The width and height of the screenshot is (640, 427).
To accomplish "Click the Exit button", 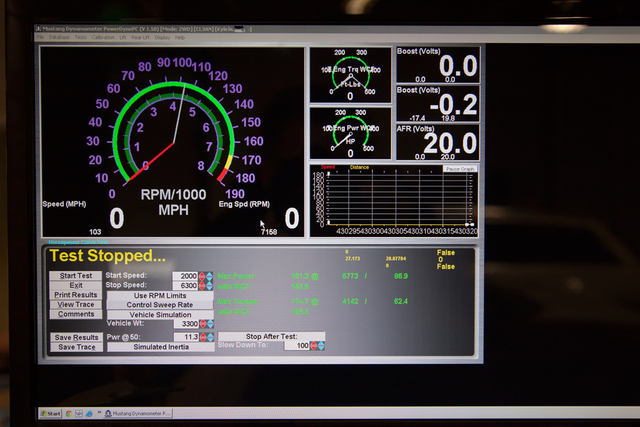I will [76, 285].
